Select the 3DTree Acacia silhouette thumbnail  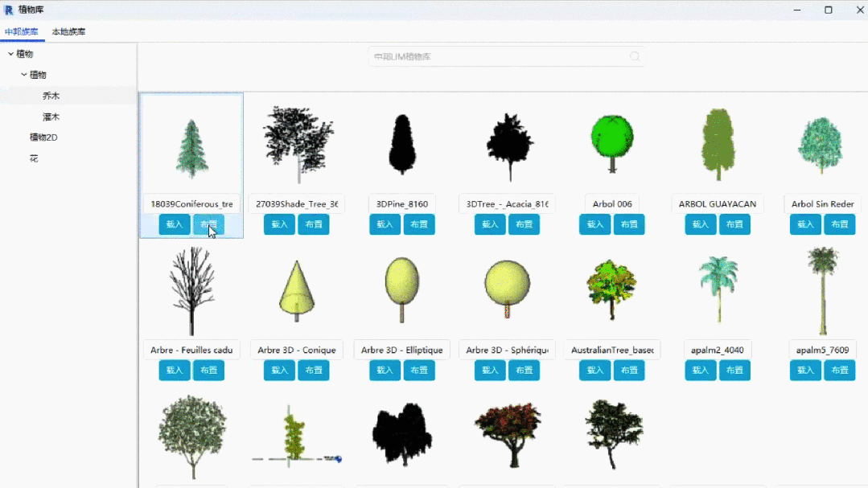pyautogui.click(x=509, y=146)
